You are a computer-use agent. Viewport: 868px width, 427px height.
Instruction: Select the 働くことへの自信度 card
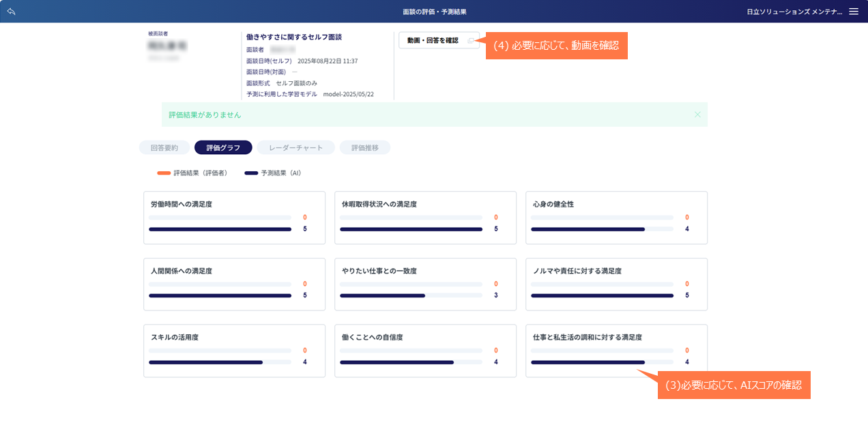pyautogui.click(x=425, y=350)
